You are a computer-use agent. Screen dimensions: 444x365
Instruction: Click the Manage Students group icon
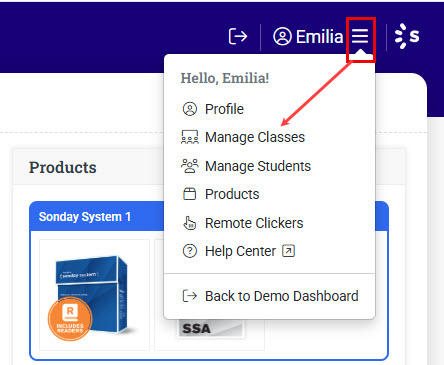(x=190, y=166)
